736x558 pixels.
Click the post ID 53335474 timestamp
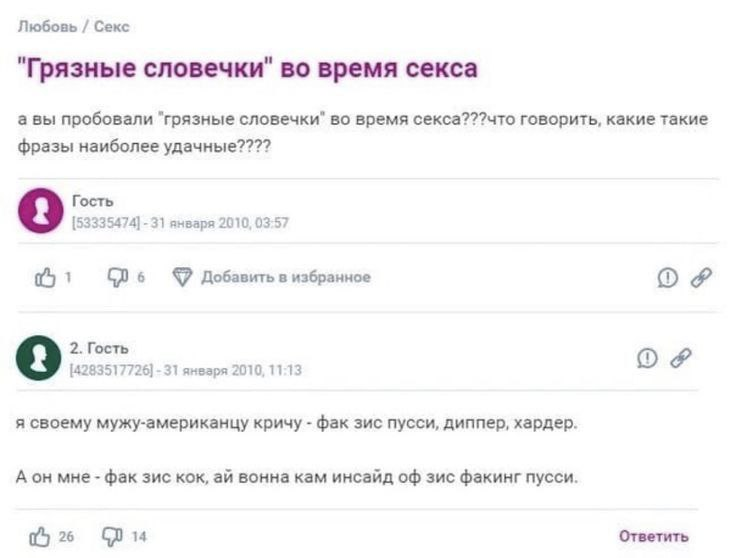(180, 223)
